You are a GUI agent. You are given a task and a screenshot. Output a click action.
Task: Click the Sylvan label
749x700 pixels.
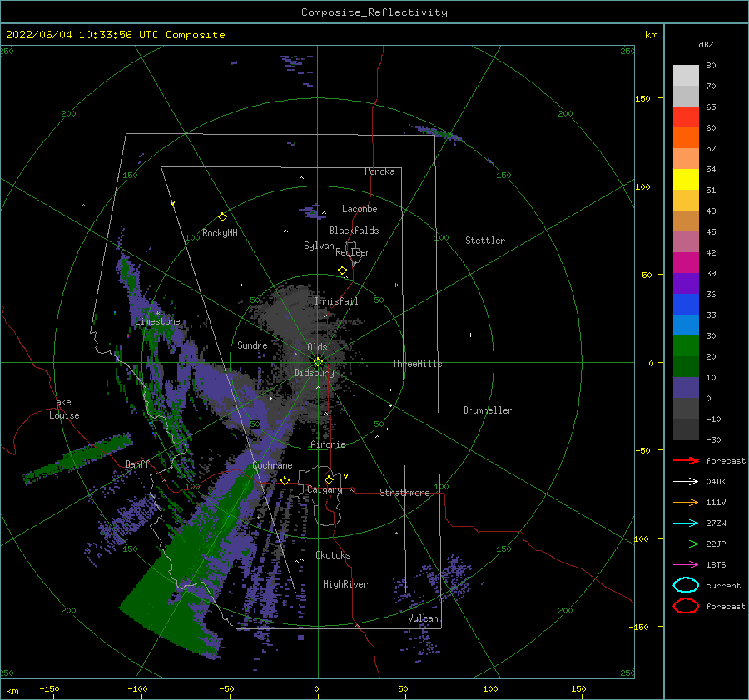point(319,246)
